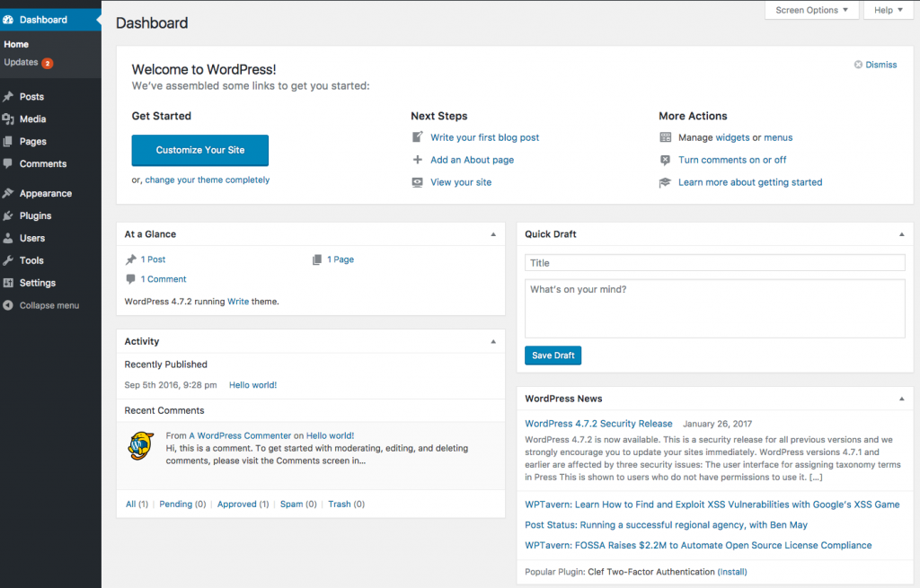920x588 pixels.
Task: Collapse the At a Glance panel
Action: [x=493, y=234]
